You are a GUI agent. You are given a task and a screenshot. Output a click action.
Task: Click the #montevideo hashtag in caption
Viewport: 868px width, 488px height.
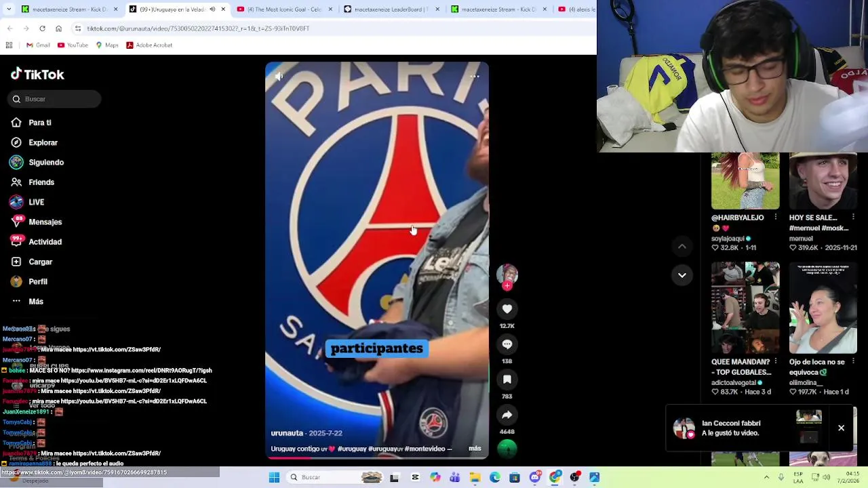tap(425, 449)
